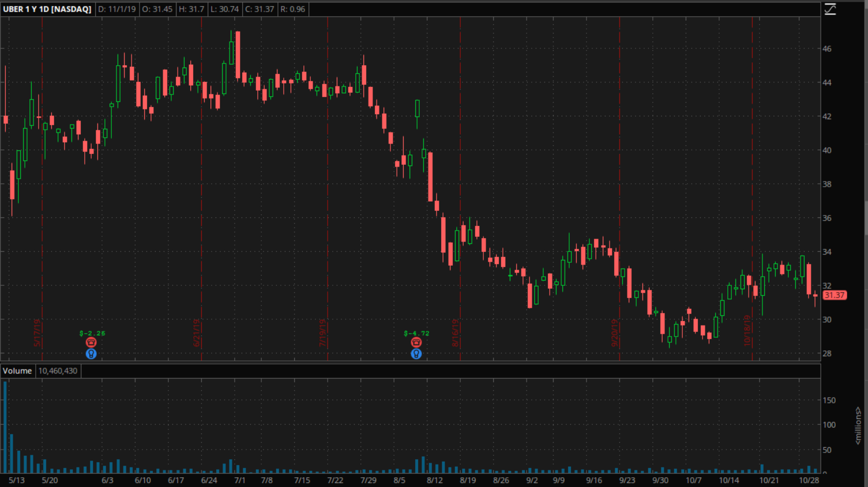The width and height of the screenshot is (868, 487).
Task: Click the 46 price axis label
Action: [827, 49]
